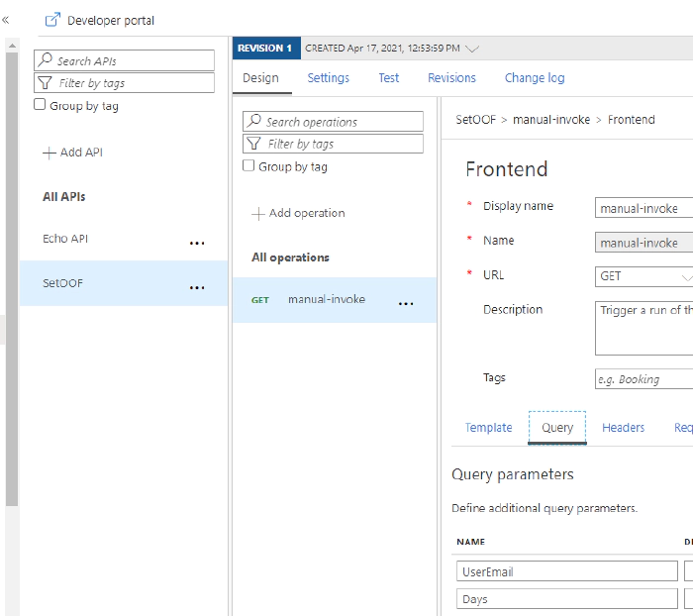Switch to the Settings tab
This screenshot has height=616, width=693.
pyautogui.click(x=328, y=78)
